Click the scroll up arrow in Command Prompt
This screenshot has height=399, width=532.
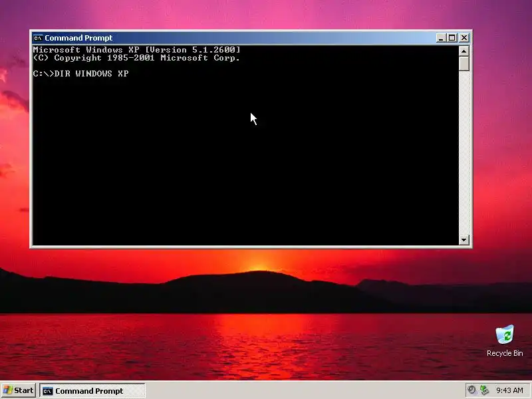point(464,51)
